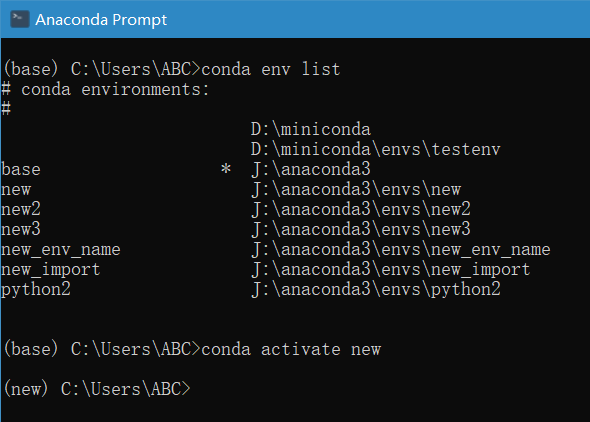Click the asterisk marking active base environment
Screen dimensions: 590x422
pyautogui.click(x=226, y=168)
